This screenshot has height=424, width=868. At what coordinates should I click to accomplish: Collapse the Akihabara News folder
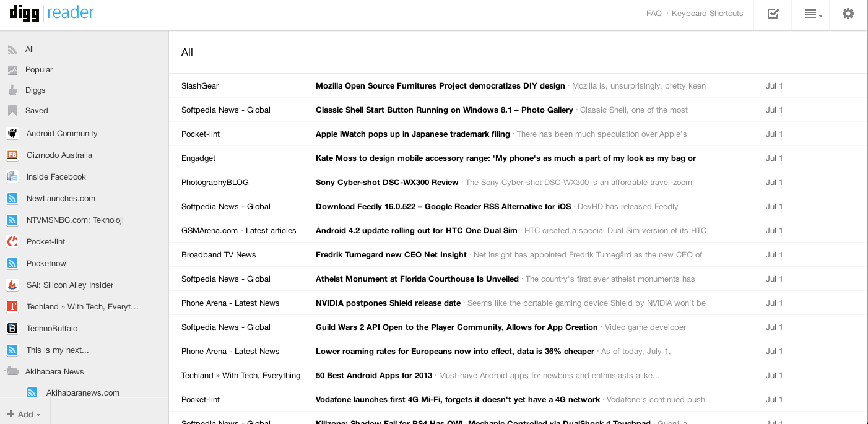(6, 371)
